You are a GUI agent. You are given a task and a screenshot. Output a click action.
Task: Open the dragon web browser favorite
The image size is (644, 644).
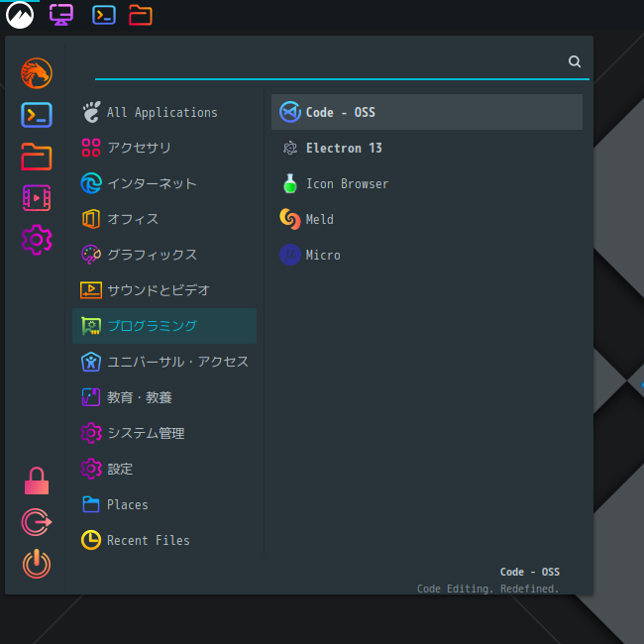(37, 73)
